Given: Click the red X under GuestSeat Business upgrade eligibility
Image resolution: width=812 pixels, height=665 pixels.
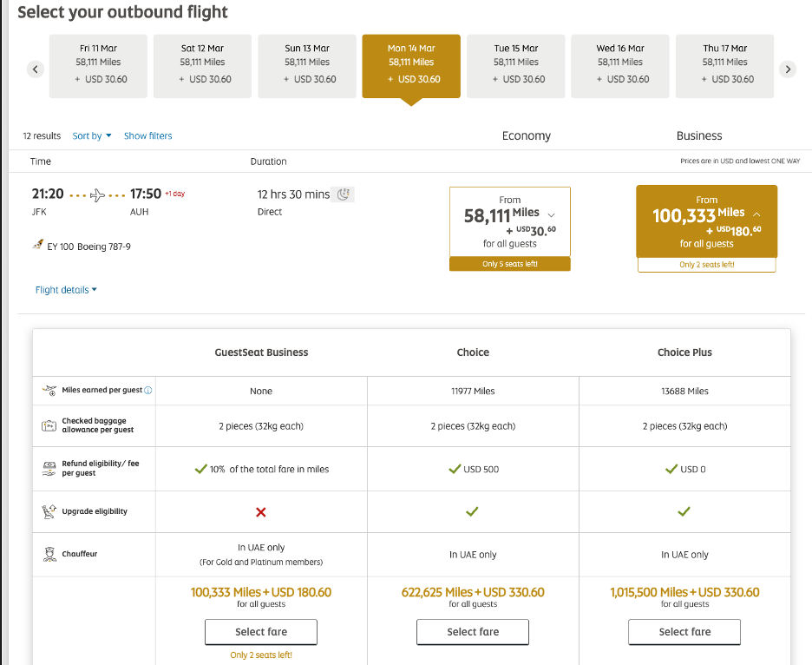Looking at the screenshot, I should 260,511.
